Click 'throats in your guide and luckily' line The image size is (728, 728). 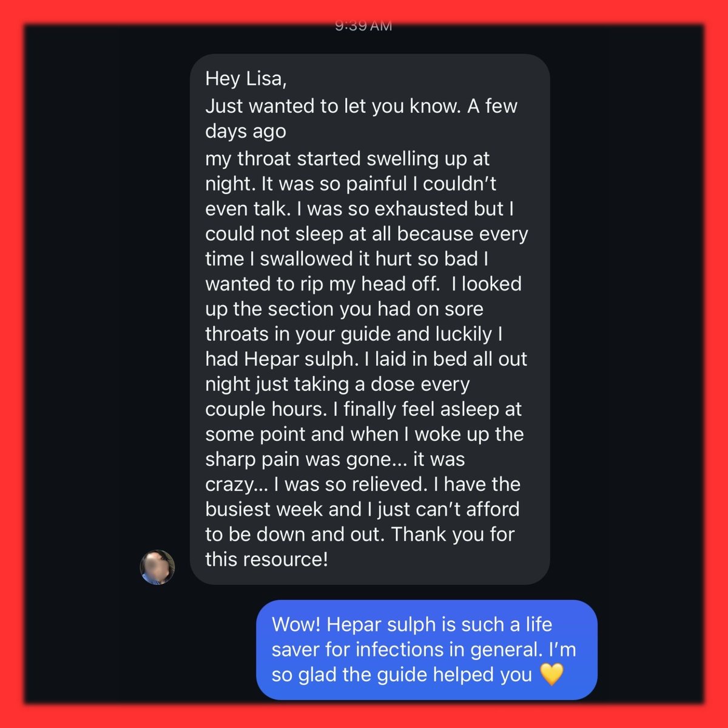[354, 334]
